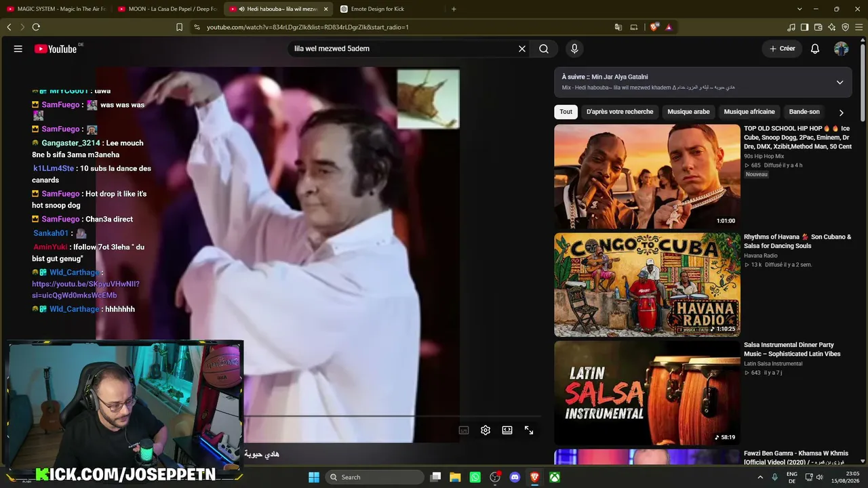868x488 pixels.
Task: Open the Leo AI sparkle icon
Action: (831, 27)
